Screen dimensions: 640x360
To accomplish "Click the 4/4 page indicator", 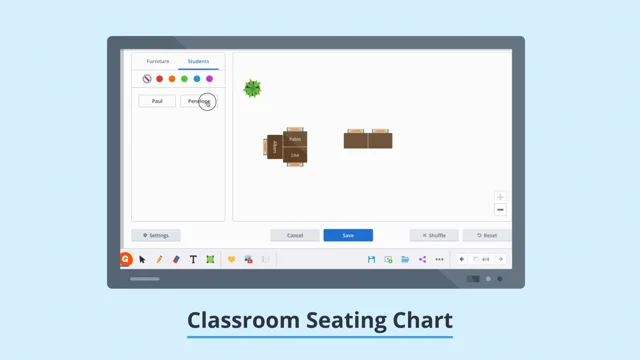I will click(482, 259).
